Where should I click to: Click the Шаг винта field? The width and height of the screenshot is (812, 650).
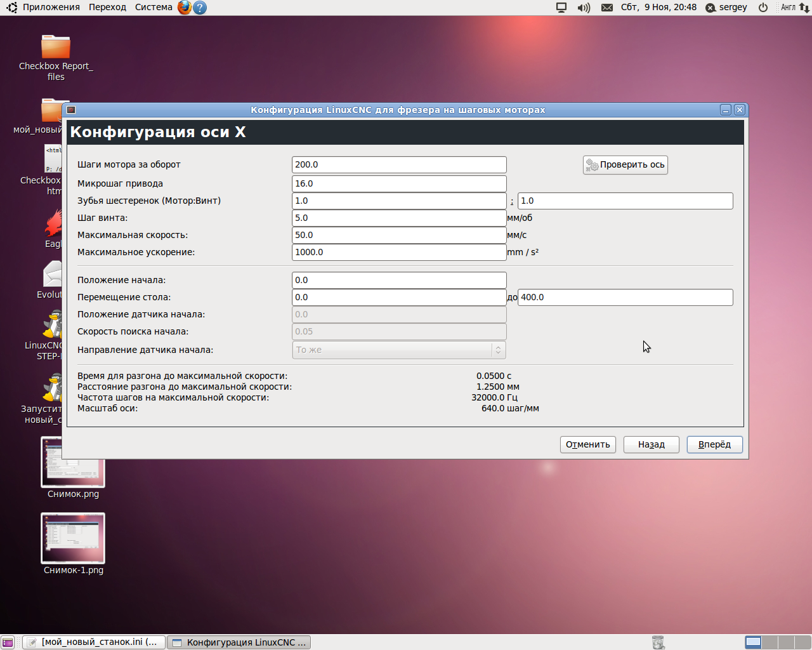(399, 218)
